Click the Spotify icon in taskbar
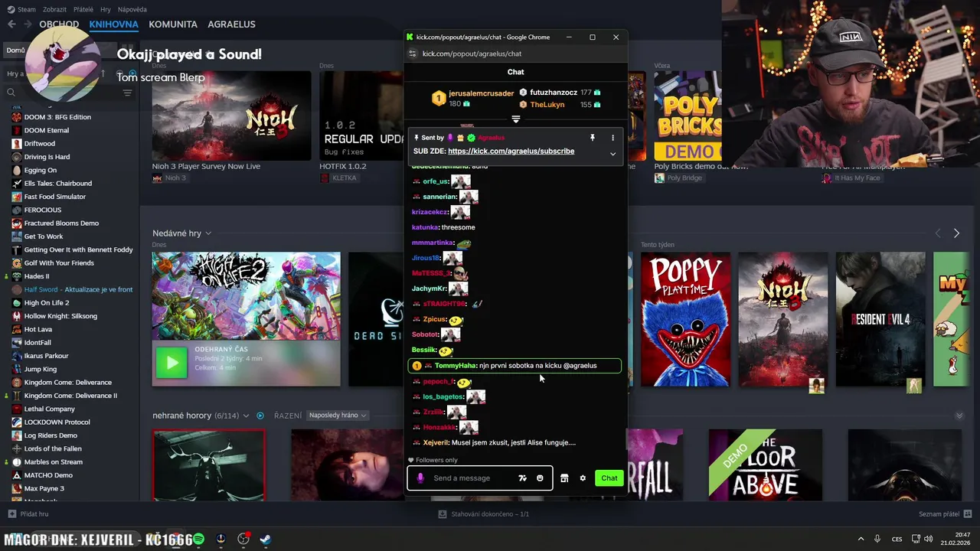The height and width of the screenshot is (551, 980). [x=198, y=539]
